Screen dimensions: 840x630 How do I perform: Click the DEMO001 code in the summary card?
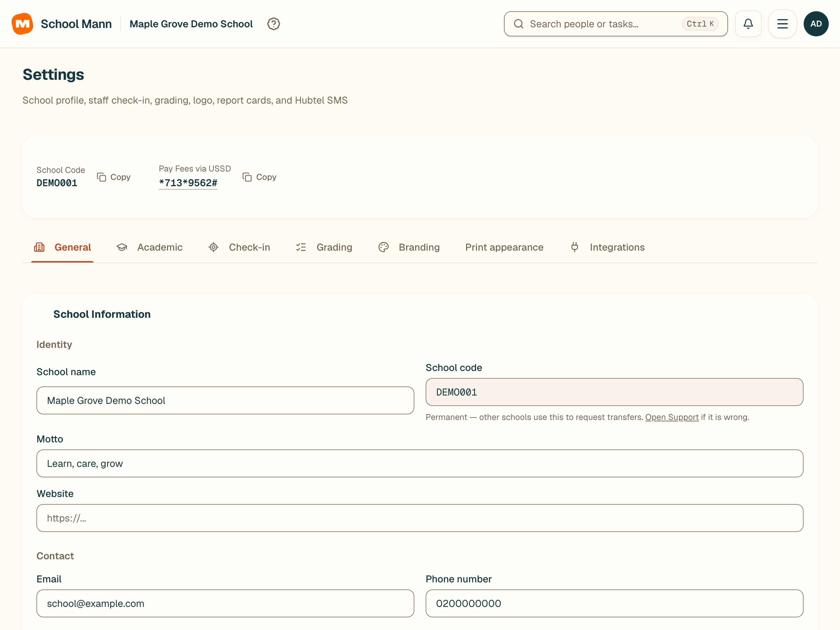57,183
